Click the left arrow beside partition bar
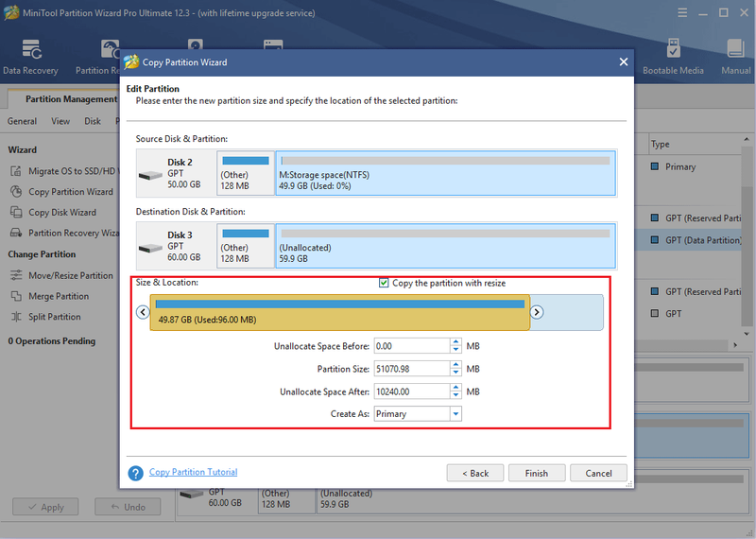The height and width of the screenshot is (539, 756). coord(143,312)
